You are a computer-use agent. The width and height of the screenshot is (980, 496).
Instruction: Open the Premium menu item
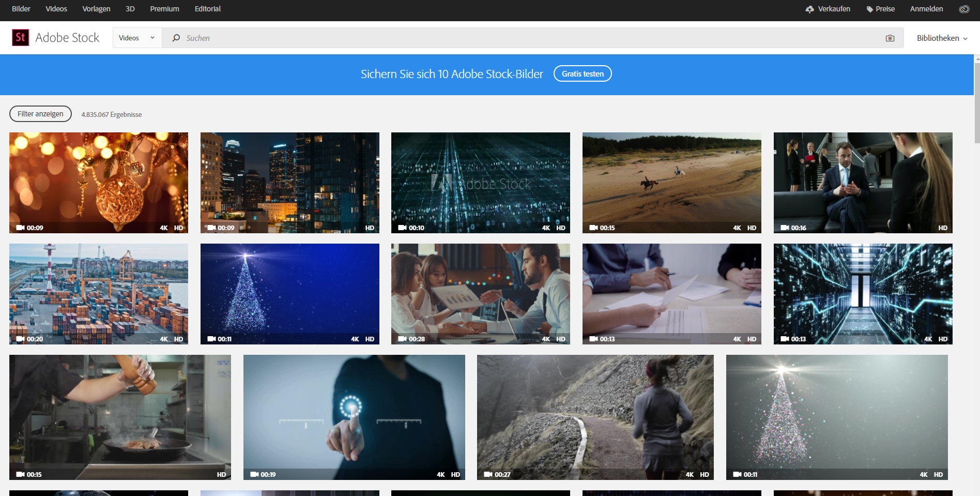pyautogui.click(x=165, y=9)
